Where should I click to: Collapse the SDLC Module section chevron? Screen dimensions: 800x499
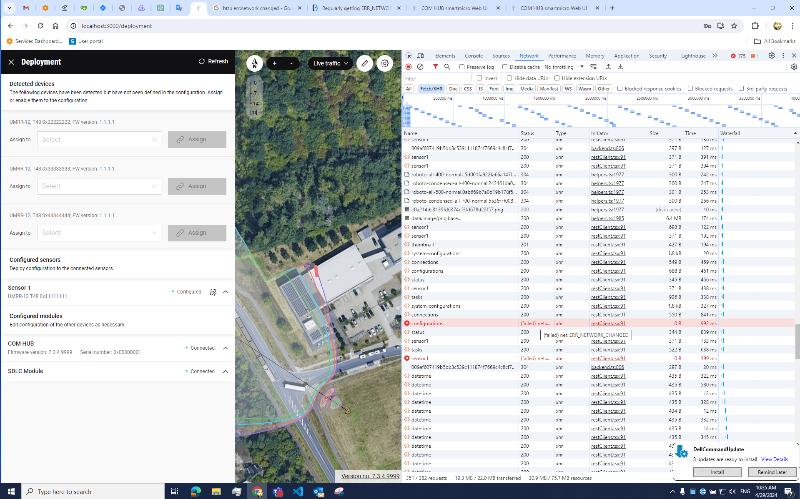(x=226, y=371)
